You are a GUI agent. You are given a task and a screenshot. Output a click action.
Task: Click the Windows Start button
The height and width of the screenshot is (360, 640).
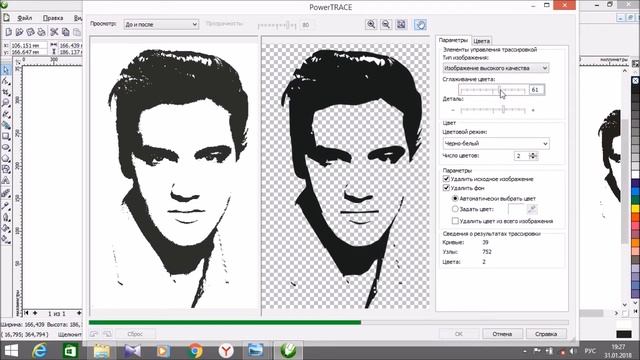(x=11, y=351)
